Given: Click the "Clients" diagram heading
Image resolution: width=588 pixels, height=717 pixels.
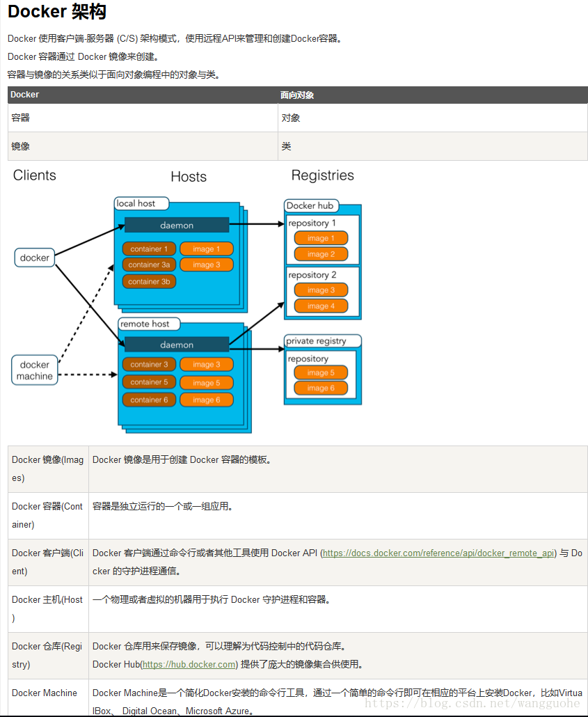Looking at the screenshot, I should coord(35,175).
